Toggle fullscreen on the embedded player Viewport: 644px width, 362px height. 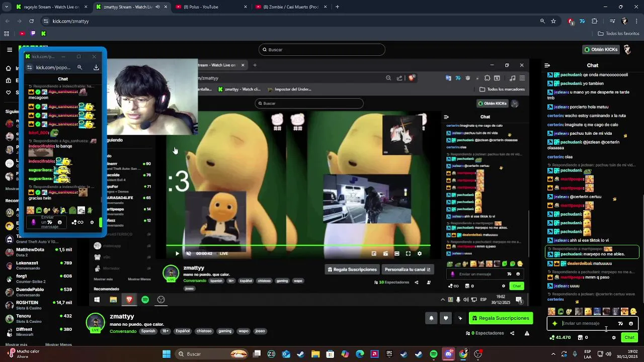coord(408,253)
